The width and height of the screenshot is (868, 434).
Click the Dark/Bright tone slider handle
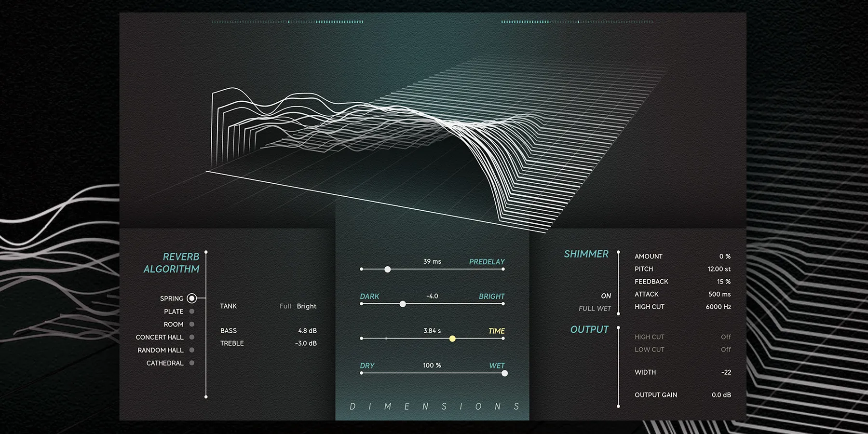tap(403, 304)
